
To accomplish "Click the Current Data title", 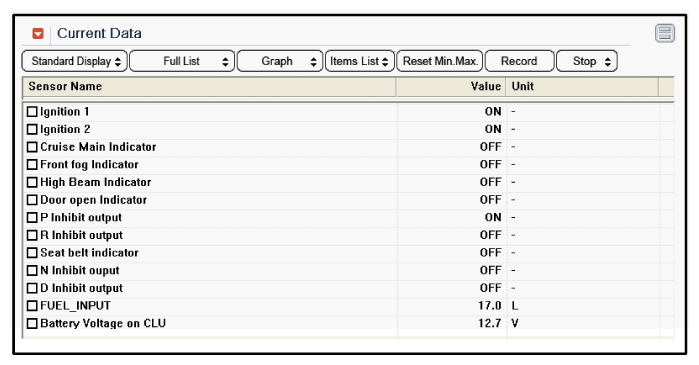I will [99, 33].
